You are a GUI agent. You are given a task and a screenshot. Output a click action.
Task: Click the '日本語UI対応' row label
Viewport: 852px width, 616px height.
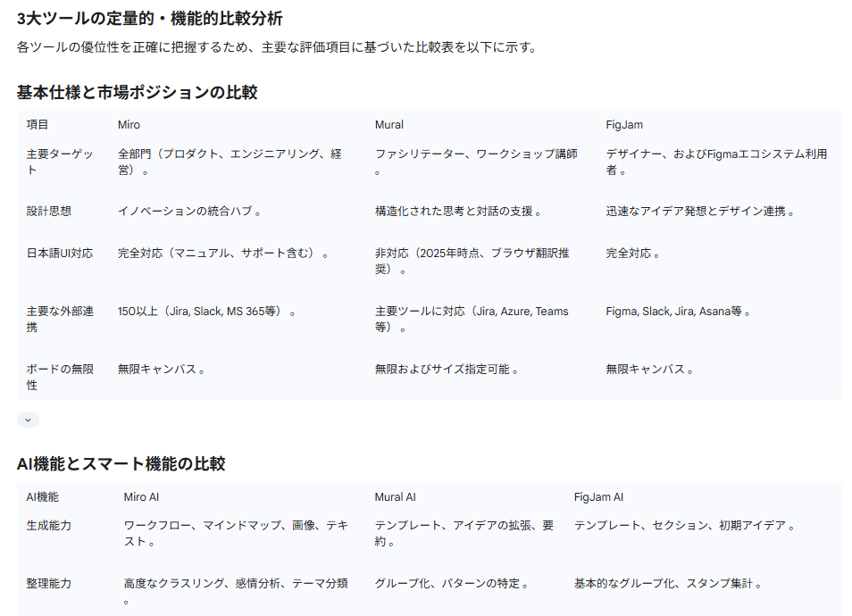tap(60, 254)
